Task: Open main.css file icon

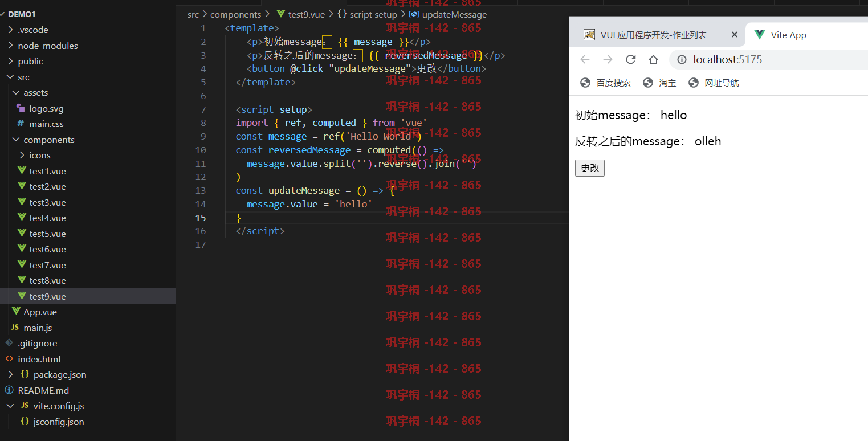Action: click(x=21, y=124)
